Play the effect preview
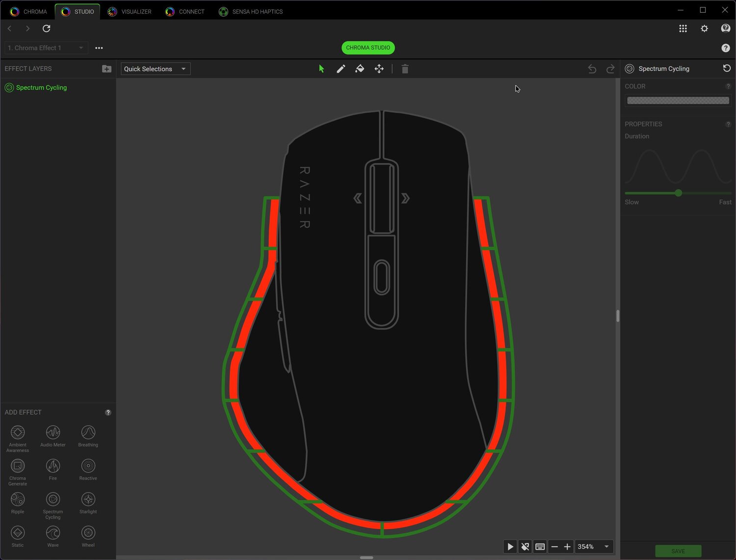The height and width of the screenshot is (560, 736). click(x=510, y=546)
